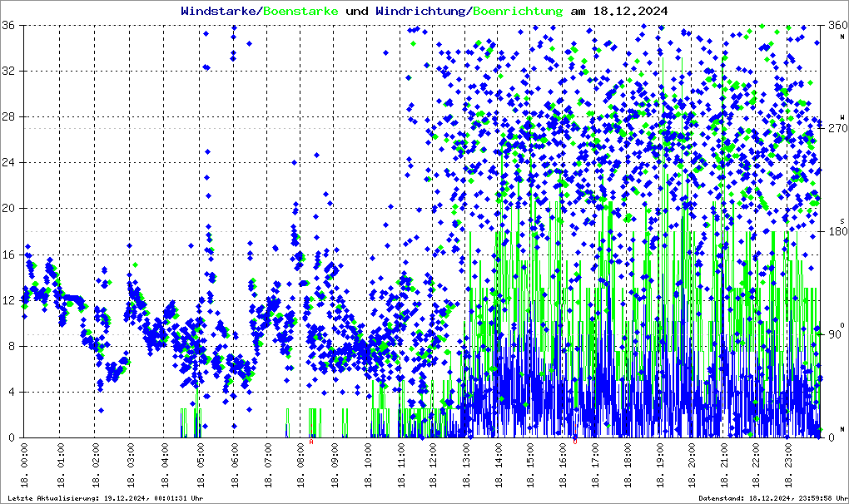Click the 'Datenstand' timestamp footer text
This screenshot has height=504, width=849.
pos(772,498)
